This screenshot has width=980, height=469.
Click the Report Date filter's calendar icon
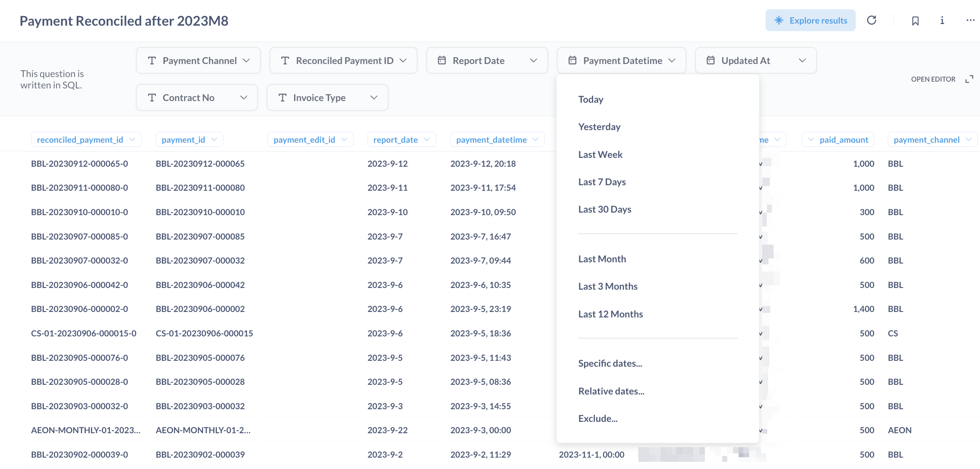point(442,61)
